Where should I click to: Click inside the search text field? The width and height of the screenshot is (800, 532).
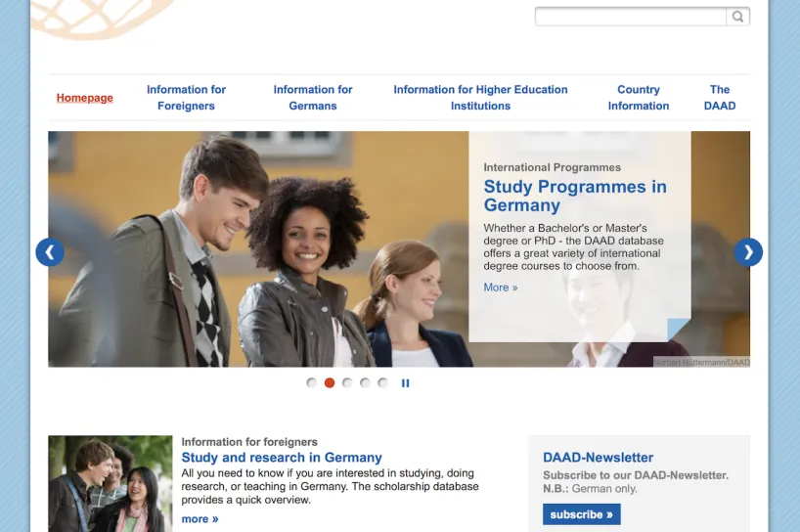point(631,17)
